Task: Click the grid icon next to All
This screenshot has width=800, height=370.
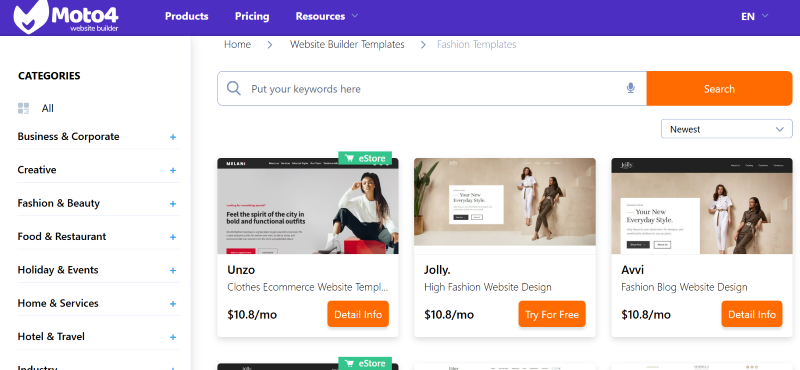Action: tap(23, 108)
